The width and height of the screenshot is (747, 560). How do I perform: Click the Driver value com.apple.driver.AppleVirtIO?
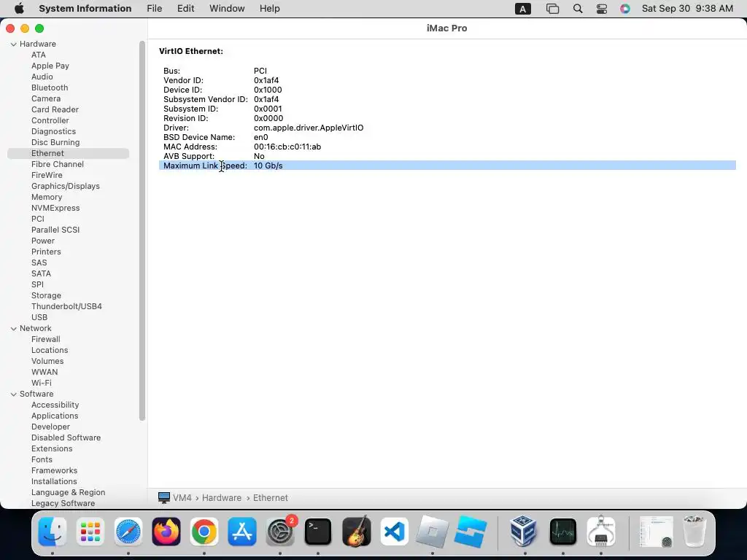pos(309,128)
